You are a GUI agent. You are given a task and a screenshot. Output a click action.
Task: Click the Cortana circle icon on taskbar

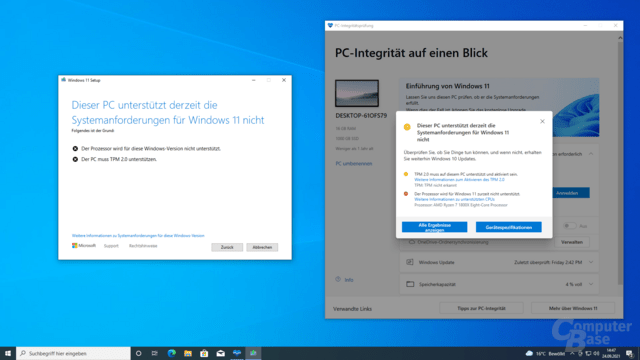138,353
